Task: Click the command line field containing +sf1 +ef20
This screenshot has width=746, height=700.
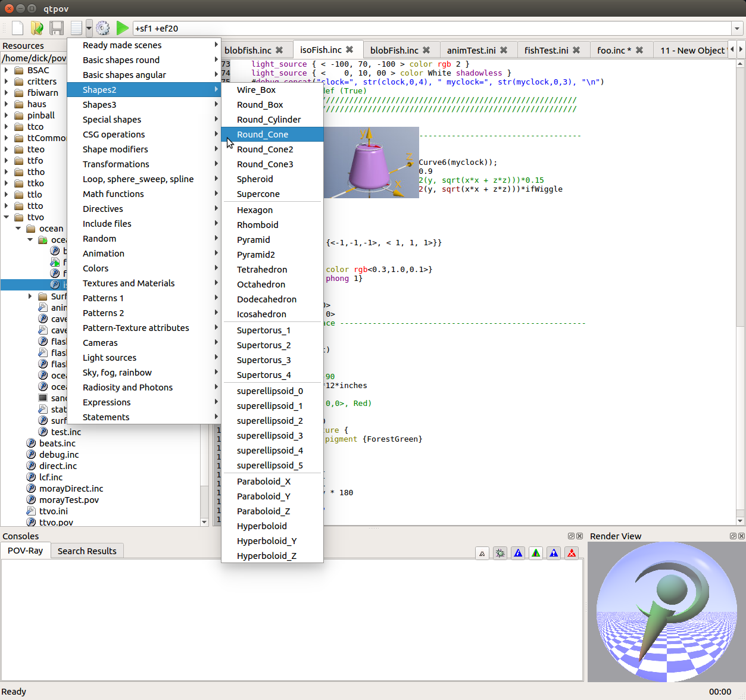Action: click(432, 28)
